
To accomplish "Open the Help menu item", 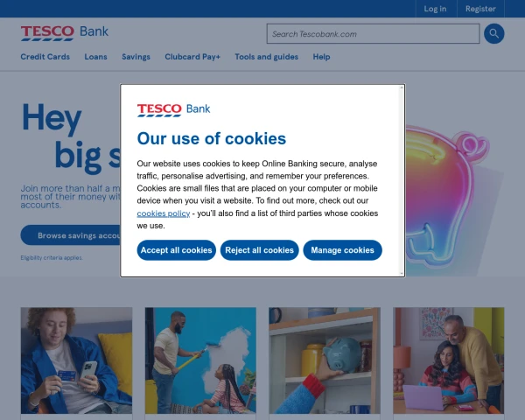I will (321, 57).
